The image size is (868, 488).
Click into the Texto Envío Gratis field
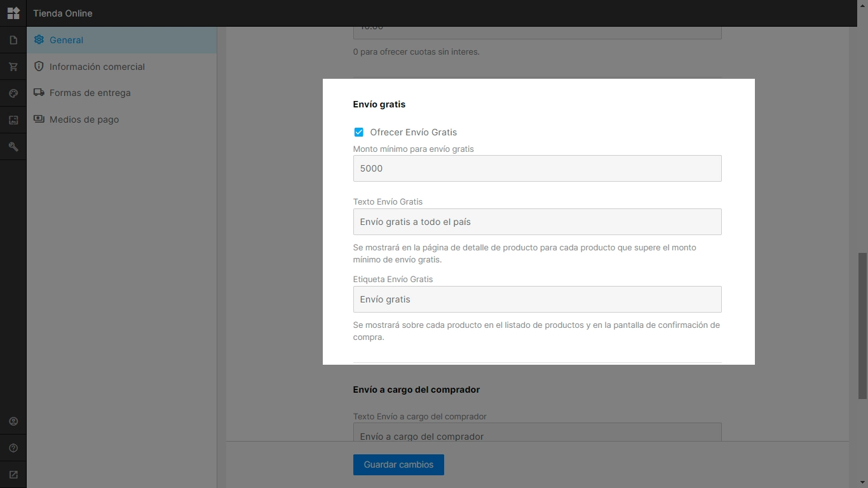[x=537, y=222]
